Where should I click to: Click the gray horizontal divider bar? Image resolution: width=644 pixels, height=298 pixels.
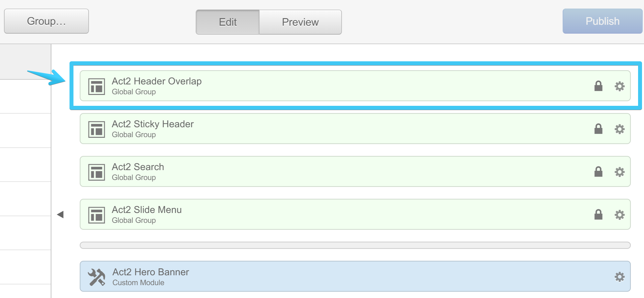point(355,245)
